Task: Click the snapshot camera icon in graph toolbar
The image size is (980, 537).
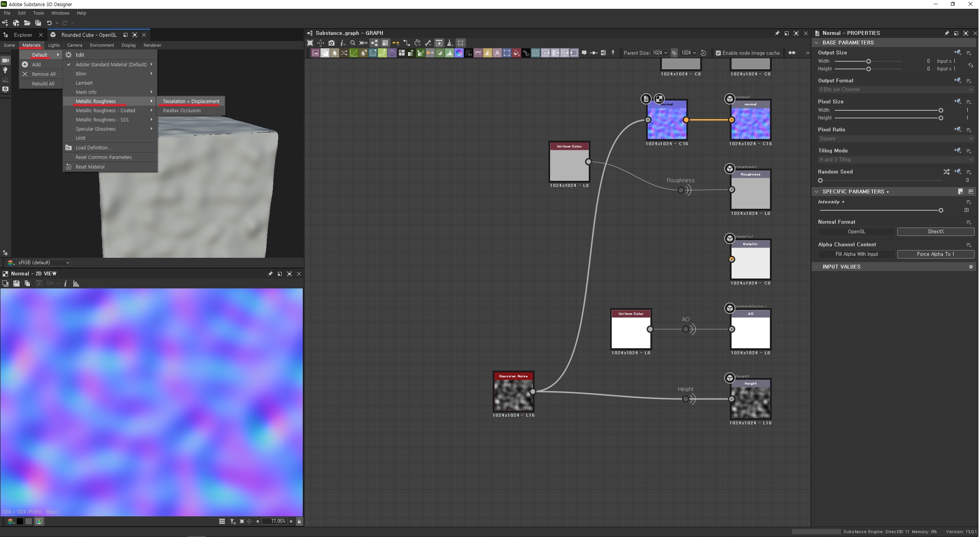Action: [x=332, y=43]
